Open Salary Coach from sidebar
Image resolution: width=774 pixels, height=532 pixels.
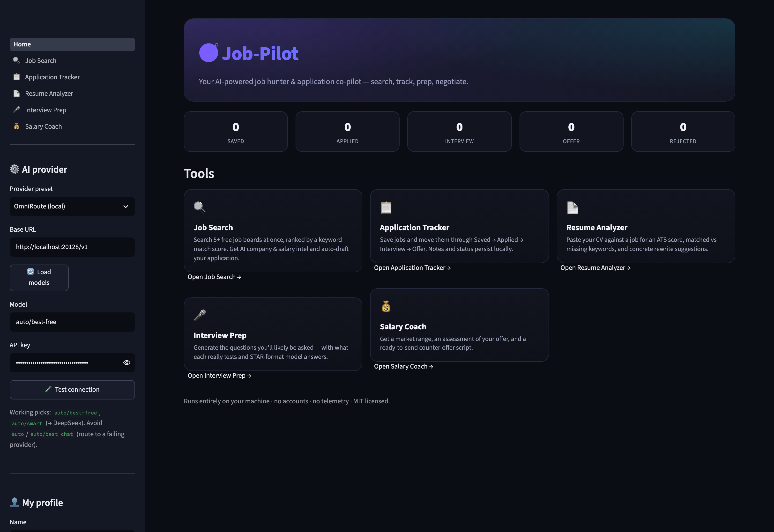click(72, 126)
